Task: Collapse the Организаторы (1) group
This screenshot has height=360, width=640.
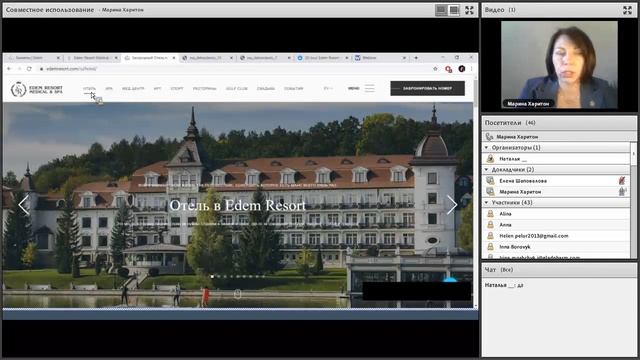Action: click(x=486, y=147)
